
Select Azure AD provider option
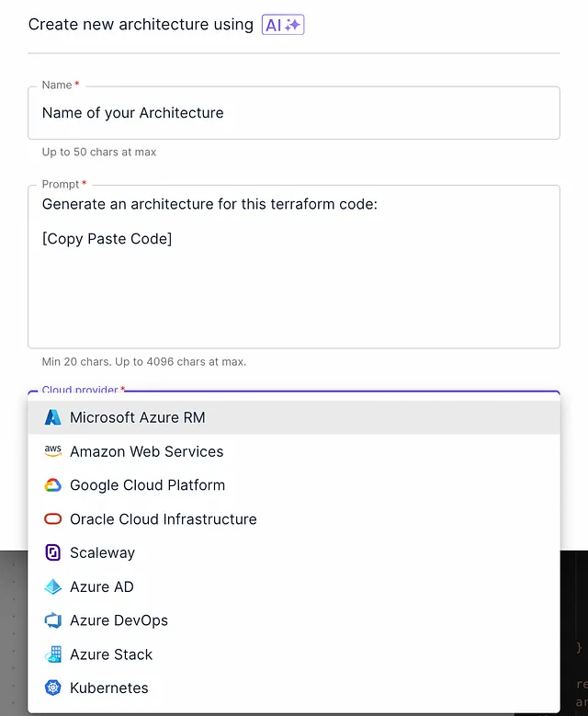pos(294,586)
